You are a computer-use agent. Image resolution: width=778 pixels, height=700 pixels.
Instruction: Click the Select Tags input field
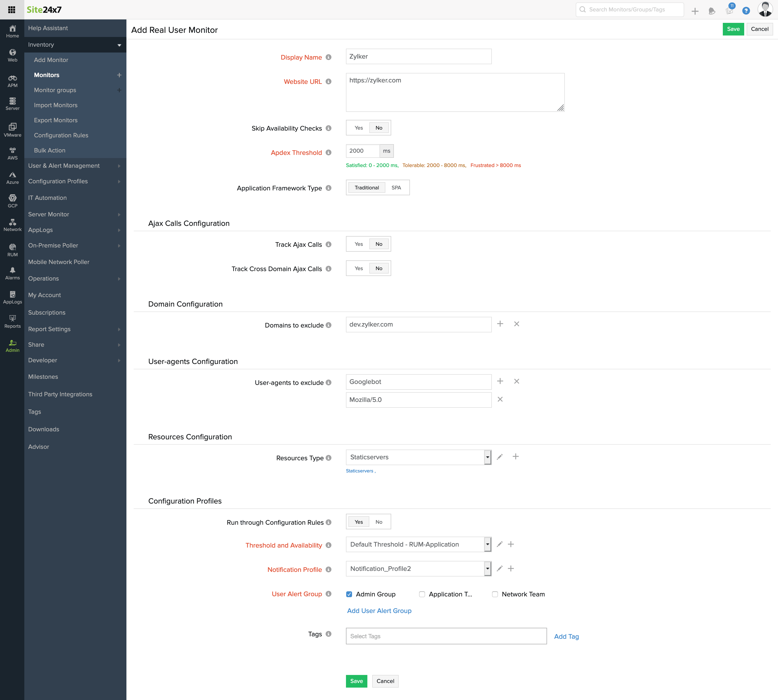446,636
